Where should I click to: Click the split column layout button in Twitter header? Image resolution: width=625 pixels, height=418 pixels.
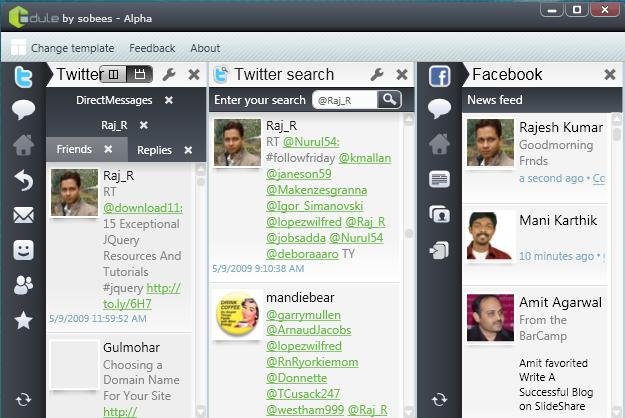pos(113,74)
